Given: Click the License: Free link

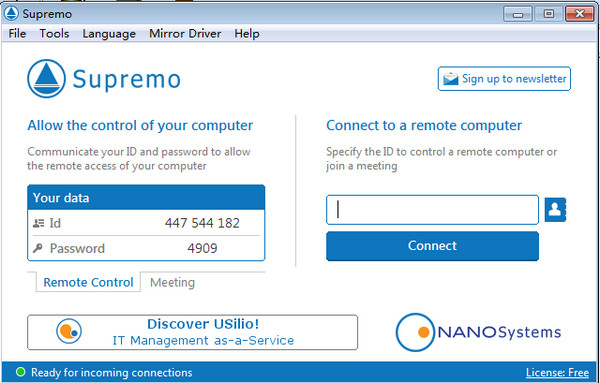Looking at the screenshot, I should [x=557, y=372].
